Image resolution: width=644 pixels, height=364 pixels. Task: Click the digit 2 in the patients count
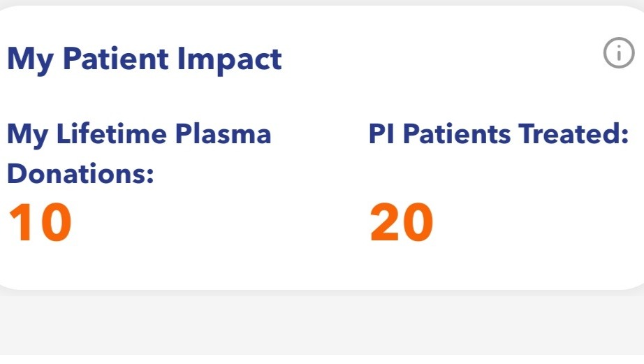pyautogui.click(x=385, y=222)
